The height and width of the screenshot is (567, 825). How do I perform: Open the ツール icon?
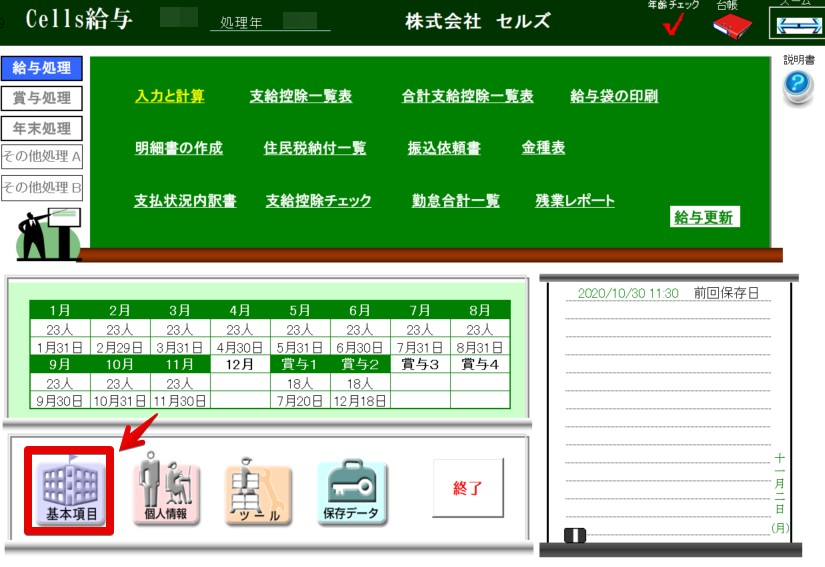[258, 492]
